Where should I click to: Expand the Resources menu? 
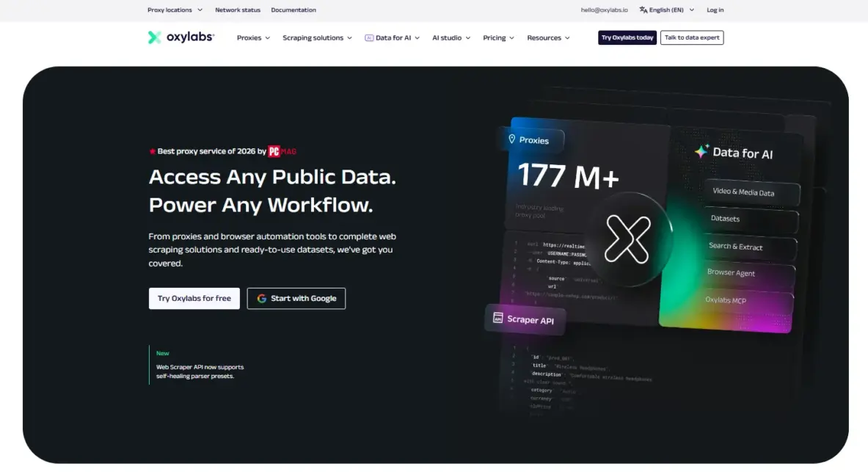click(548, 37)
